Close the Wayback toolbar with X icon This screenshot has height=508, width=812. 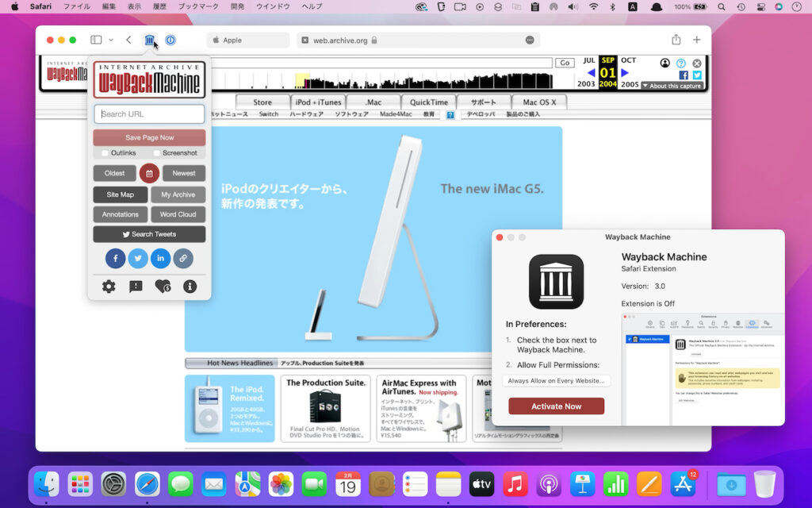697,63
